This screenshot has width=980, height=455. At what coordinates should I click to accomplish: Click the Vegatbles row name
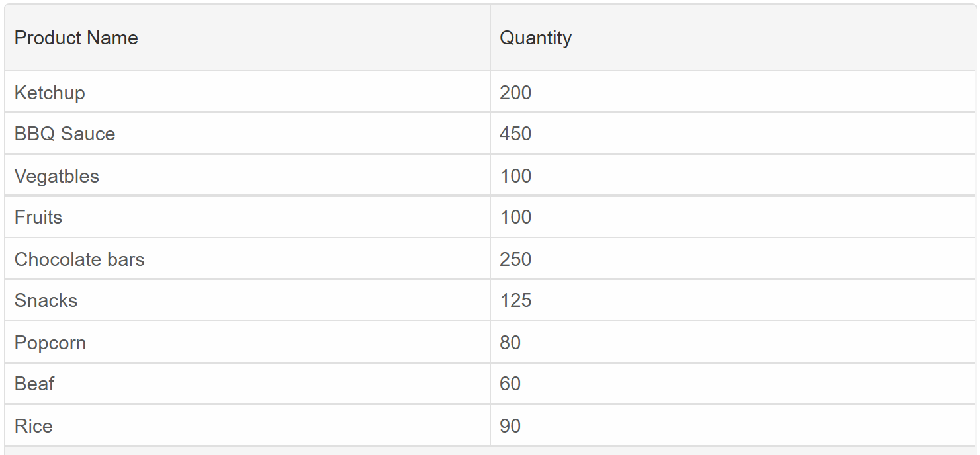point(247,175)
